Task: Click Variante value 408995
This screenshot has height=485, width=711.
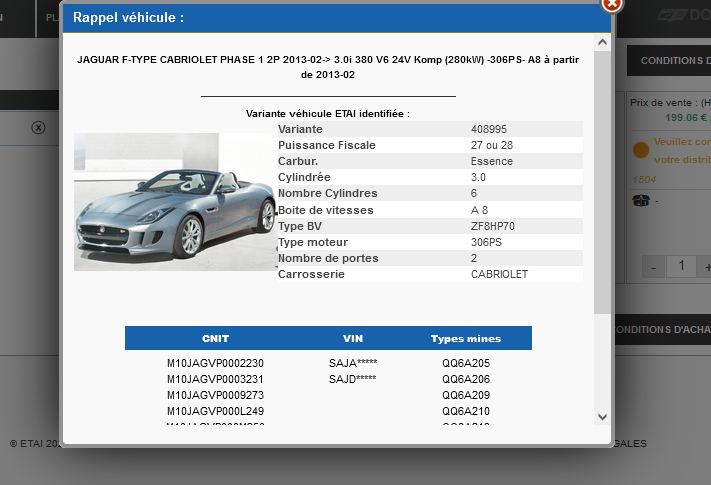Action: [489, 129]
